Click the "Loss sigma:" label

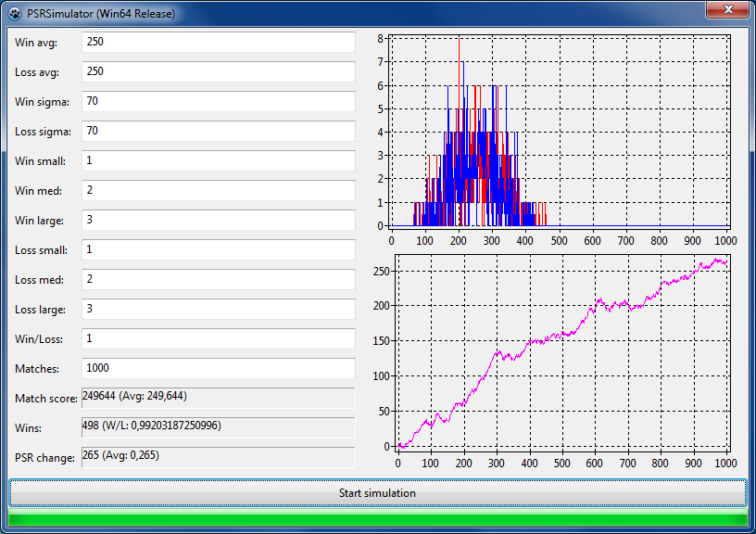43,132
